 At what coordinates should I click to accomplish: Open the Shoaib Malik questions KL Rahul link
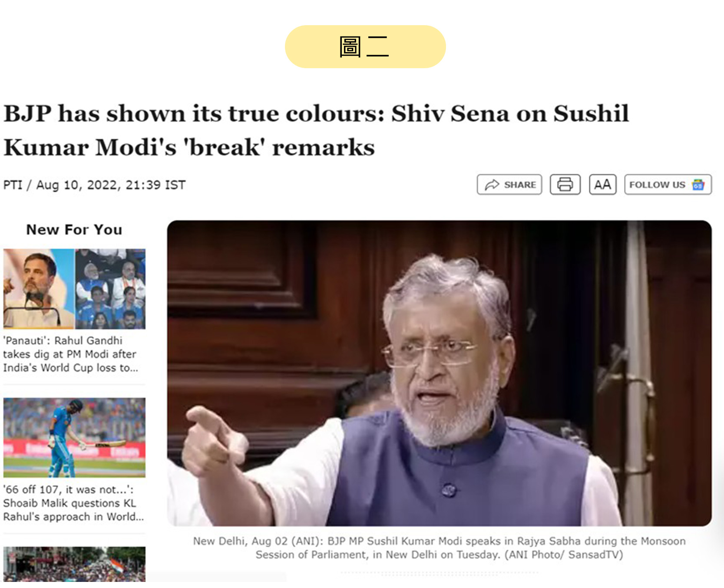[73, 503]
